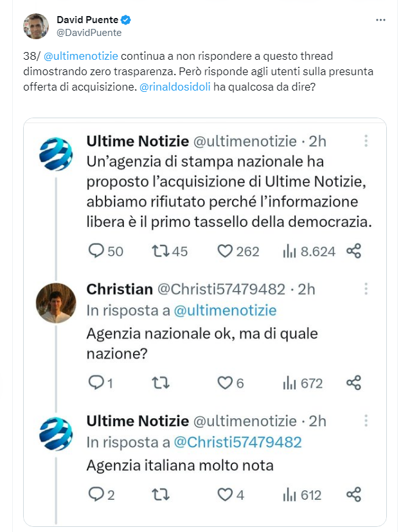410x532 pixels.
Task: Retweet Christian's reply
Action: tap(159, 383)
